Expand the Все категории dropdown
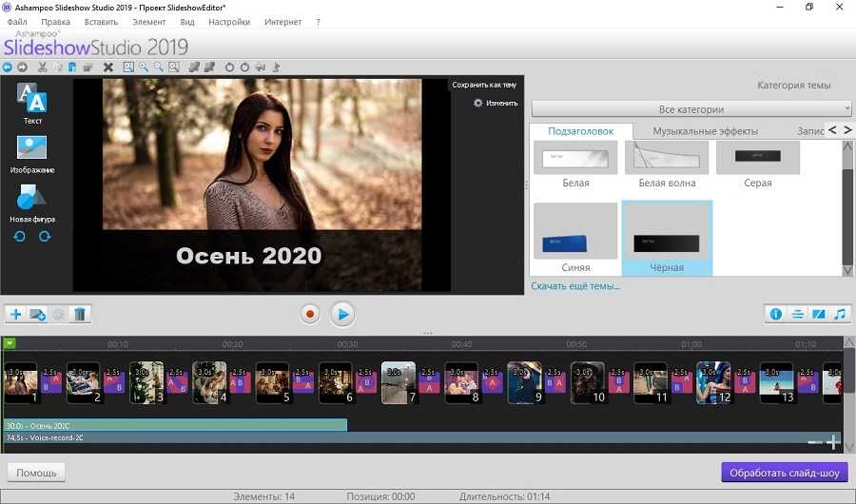The height and width of the screenshot is (504, 856). coord(691,109)
